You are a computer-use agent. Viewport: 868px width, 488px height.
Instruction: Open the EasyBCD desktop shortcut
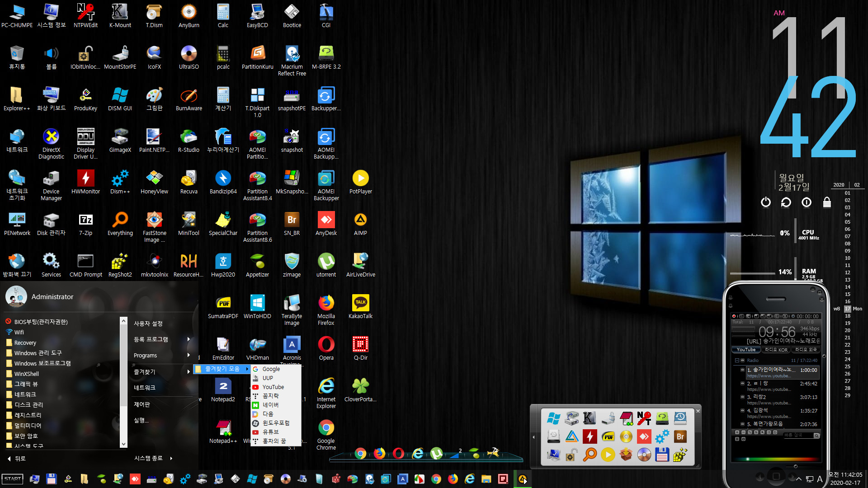257,15
